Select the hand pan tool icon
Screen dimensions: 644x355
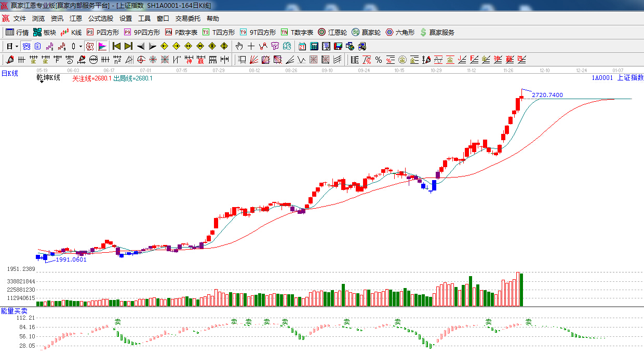click(239, 46)
